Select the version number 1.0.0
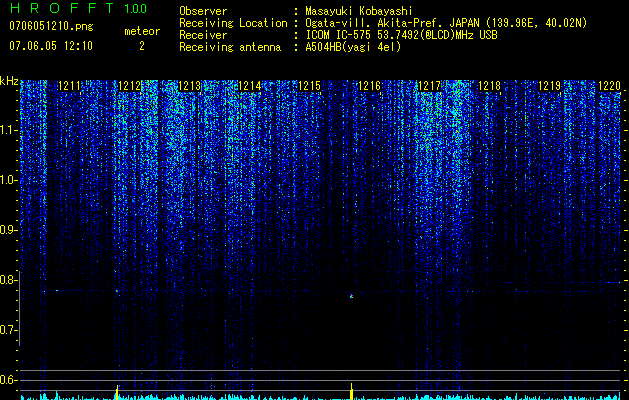629x400 pixels. (135, 8)
